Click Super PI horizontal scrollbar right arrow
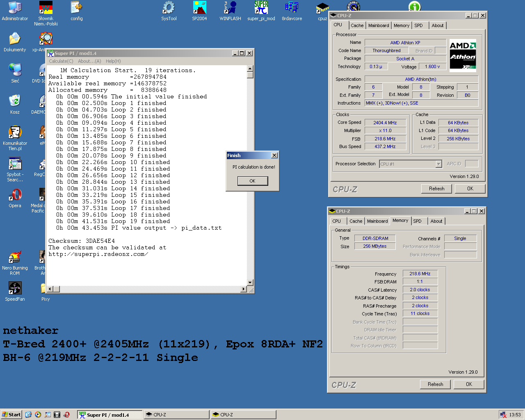Screen dimensions: 525x420 [x=244, y=289]
